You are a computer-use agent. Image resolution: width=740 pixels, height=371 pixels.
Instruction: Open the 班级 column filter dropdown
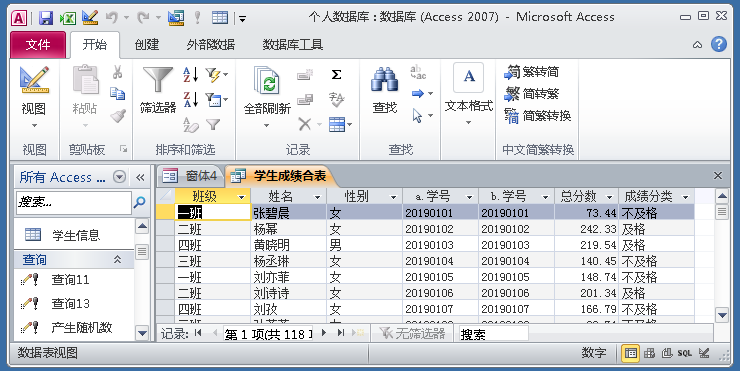pos(242,197)
